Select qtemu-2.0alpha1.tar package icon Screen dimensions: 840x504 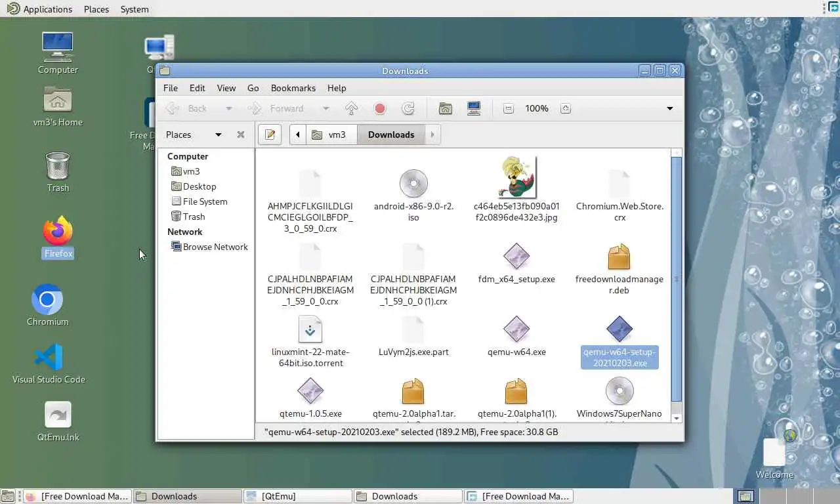tap(413, 391)
